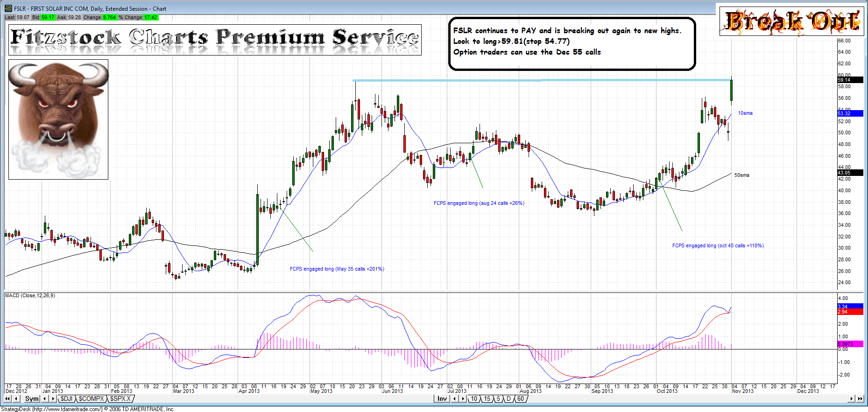Click the magenta 0.3973 histogram value marker
Viewport: 868px width, 412px height.
click(x=850, y=344)
